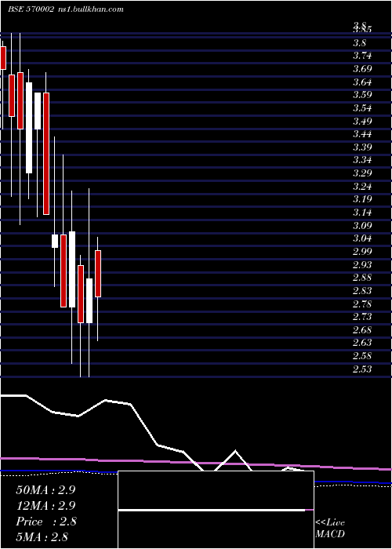Screen dimensions: 392x549
Task: Select the 2.73 price level label
Action: click(362, 317)
